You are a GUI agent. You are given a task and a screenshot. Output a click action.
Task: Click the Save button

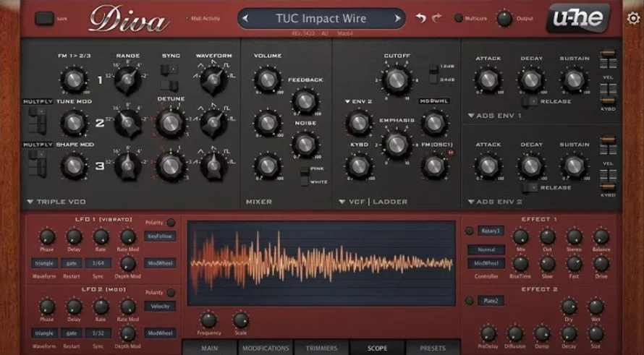44,18
